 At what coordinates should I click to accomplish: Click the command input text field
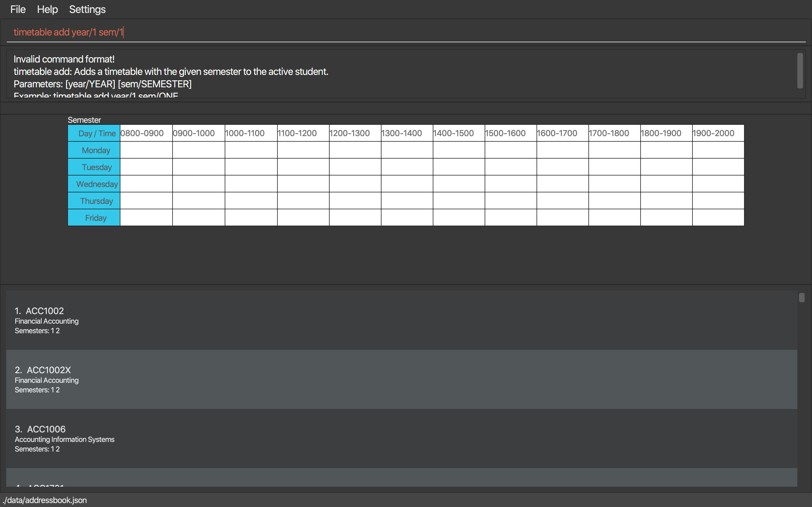[x=403, y=32]
